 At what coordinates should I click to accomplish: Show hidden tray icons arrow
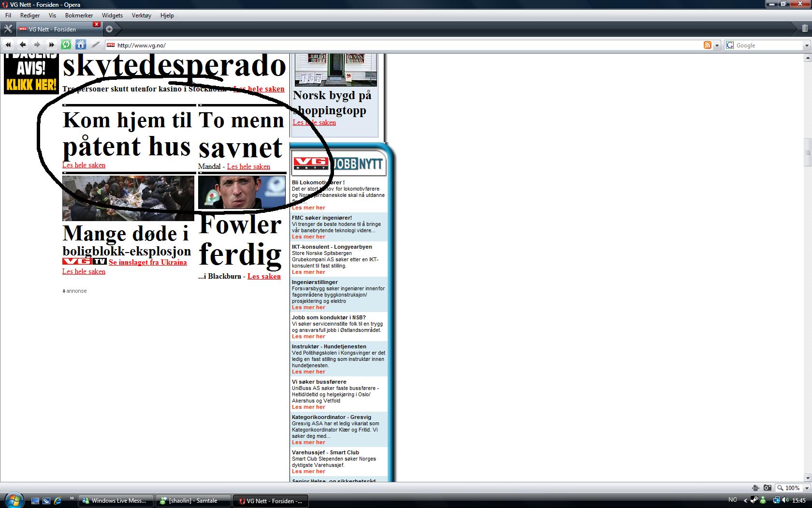745,500
